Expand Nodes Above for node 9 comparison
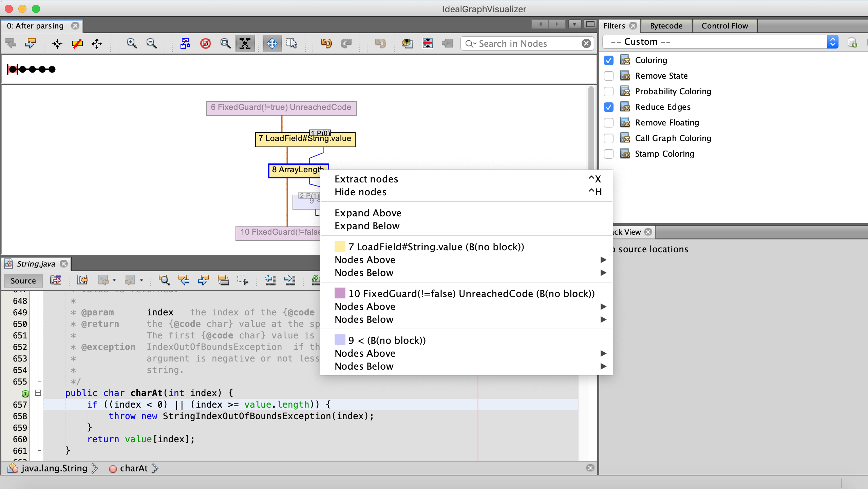This screenshot has width=868, height=489. (x=364, y=353)
